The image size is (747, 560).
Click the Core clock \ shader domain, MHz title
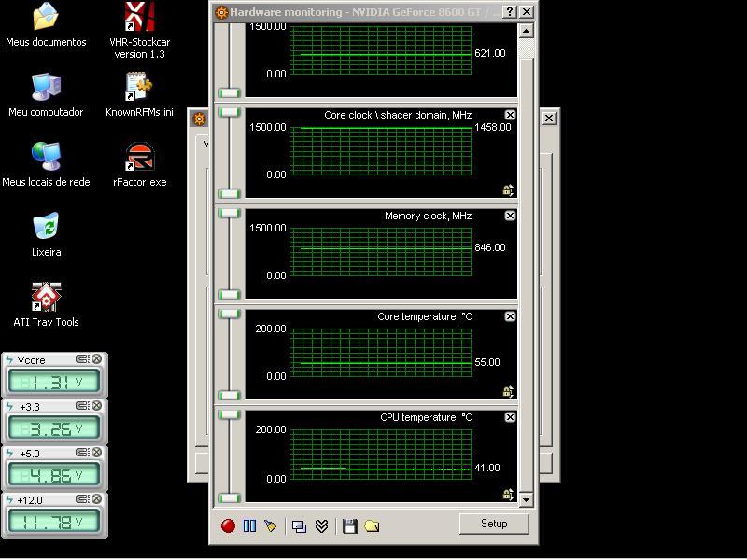(398, 115)
